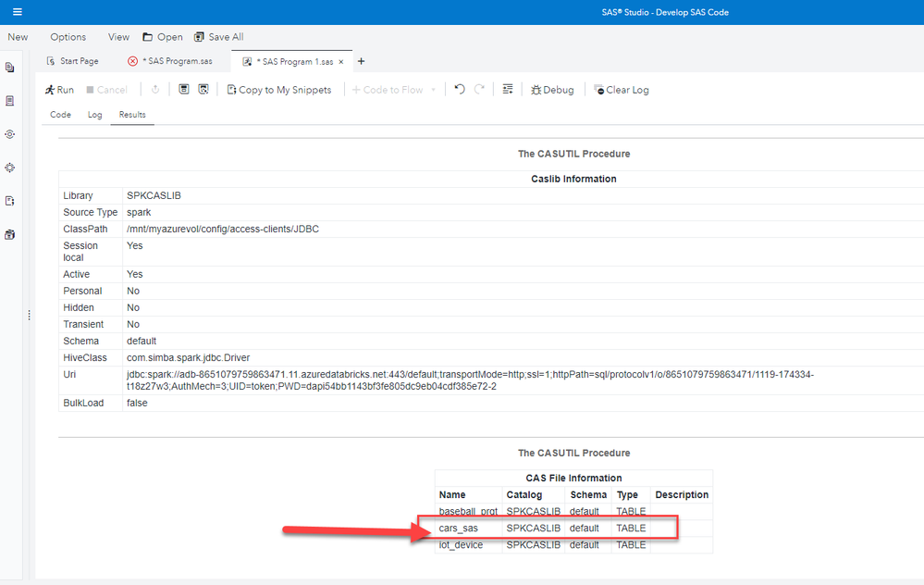Click the format code icon

tap(508, 89)
